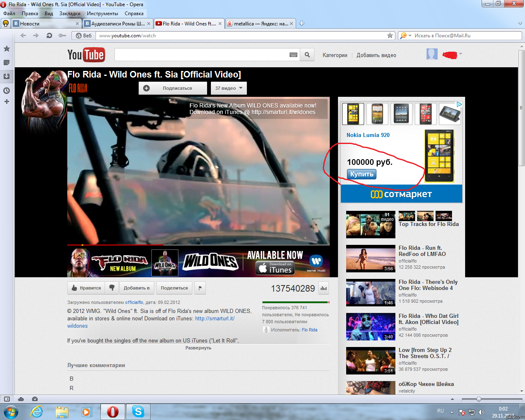Screen dimensions: 525x420
Task: Toggle the bookmark star in the address bar
Action: [x=390, y=36]
